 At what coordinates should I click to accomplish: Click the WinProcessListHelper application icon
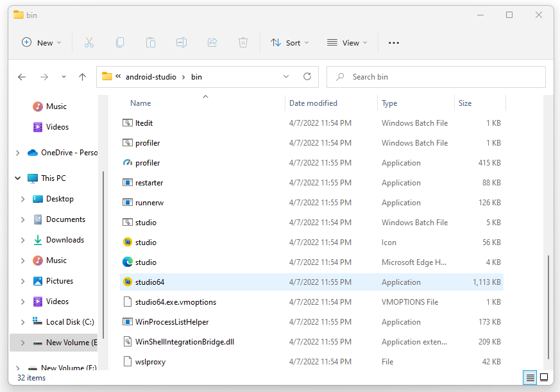coord(128,321)
